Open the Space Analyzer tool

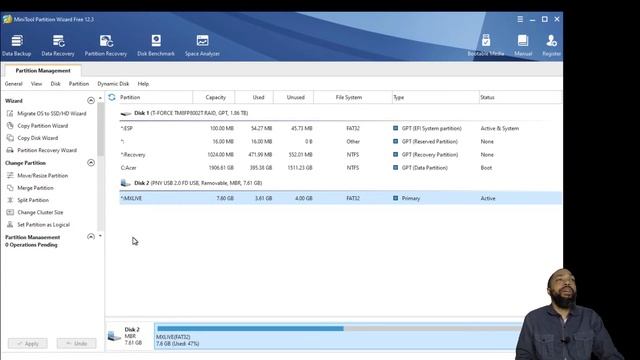(202, 45)
